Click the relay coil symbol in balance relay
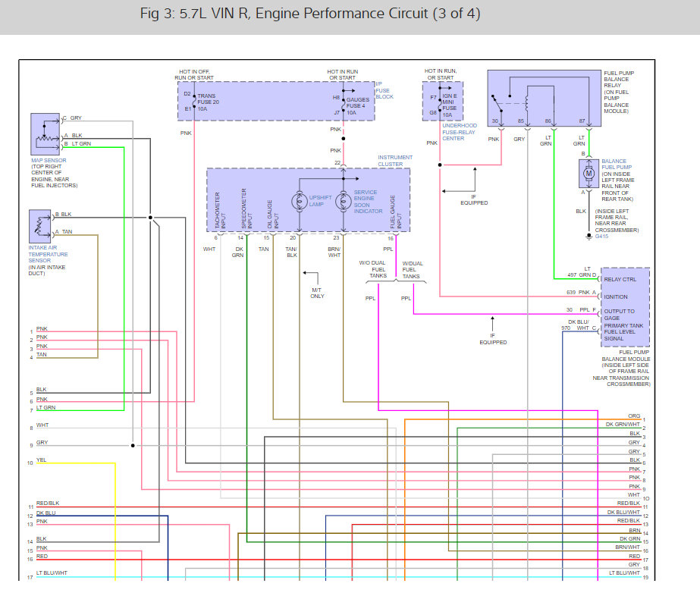 coord(527,104)
